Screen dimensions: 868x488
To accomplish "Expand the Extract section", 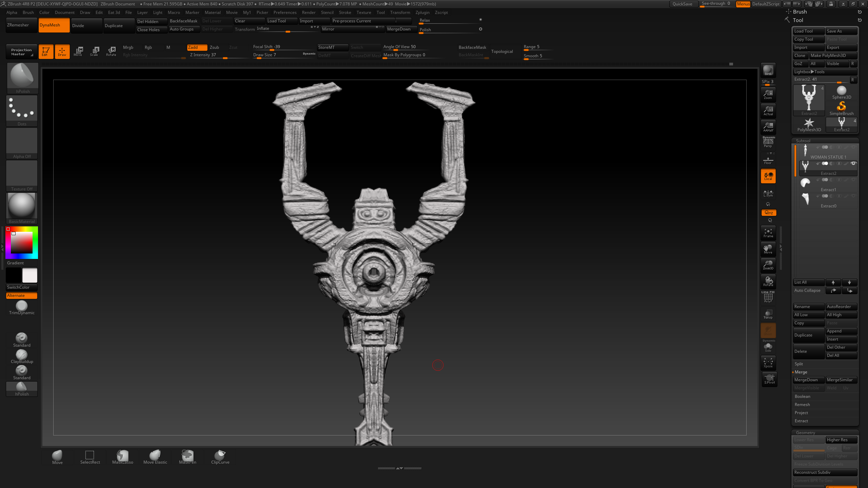I will 801,421.
